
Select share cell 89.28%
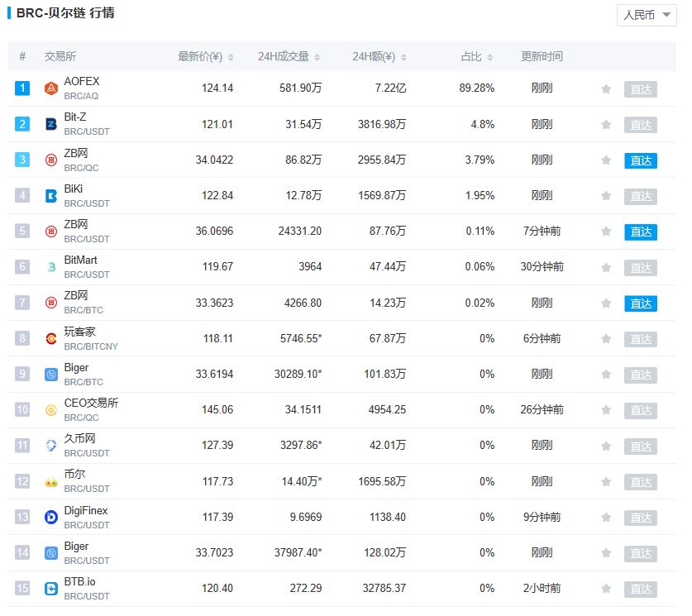[x=477, y=88]
